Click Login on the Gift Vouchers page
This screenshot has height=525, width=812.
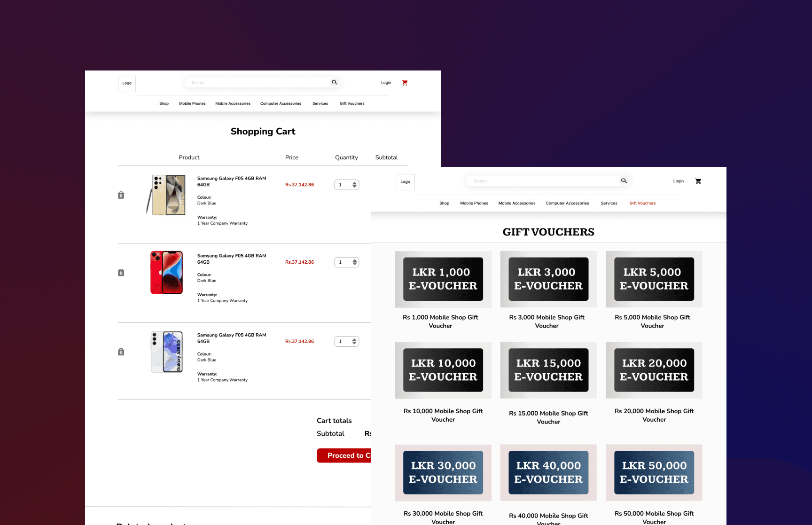click(x=679, y=181)
